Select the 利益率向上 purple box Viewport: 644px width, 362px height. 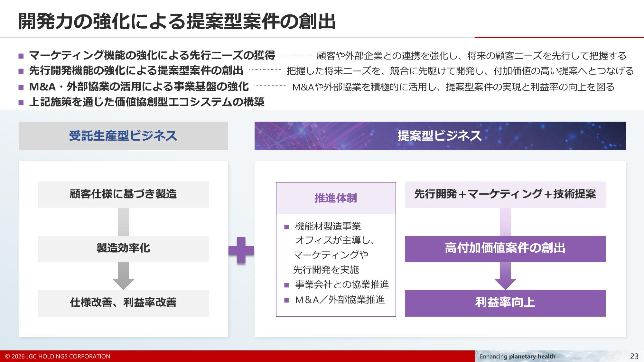pyautogui.click(x=505, y=303)
